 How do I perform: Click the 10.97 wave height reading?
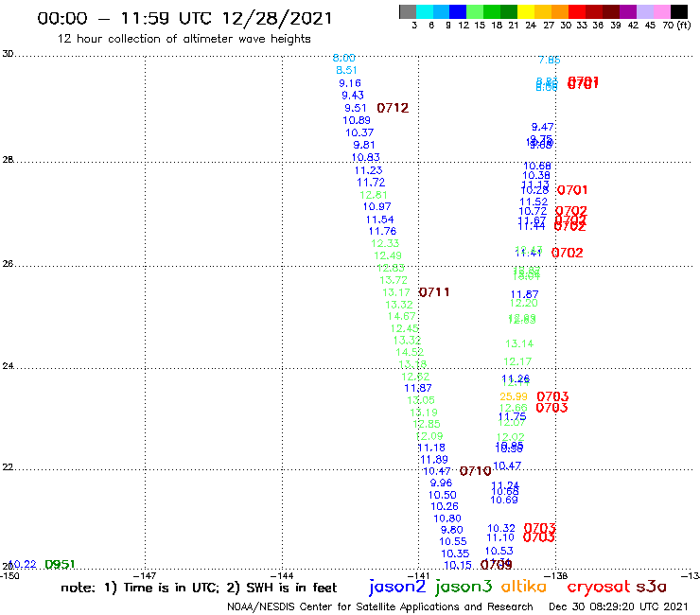[376, 207]
